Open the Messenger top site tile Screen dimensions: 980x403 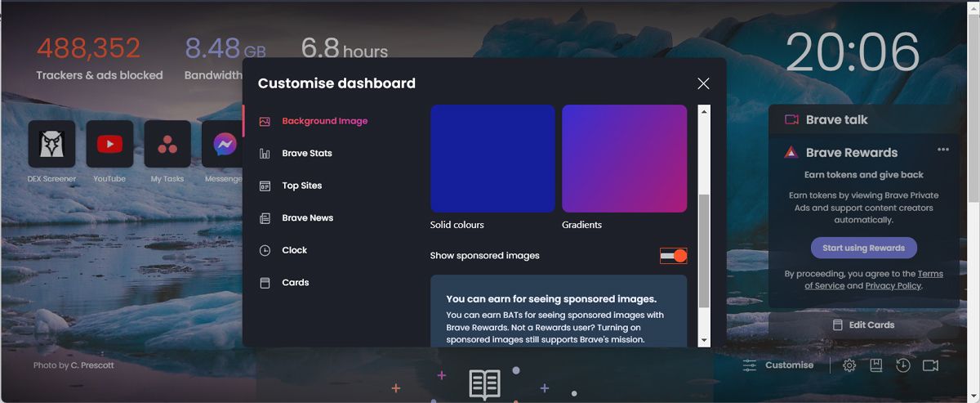point(222,145)
